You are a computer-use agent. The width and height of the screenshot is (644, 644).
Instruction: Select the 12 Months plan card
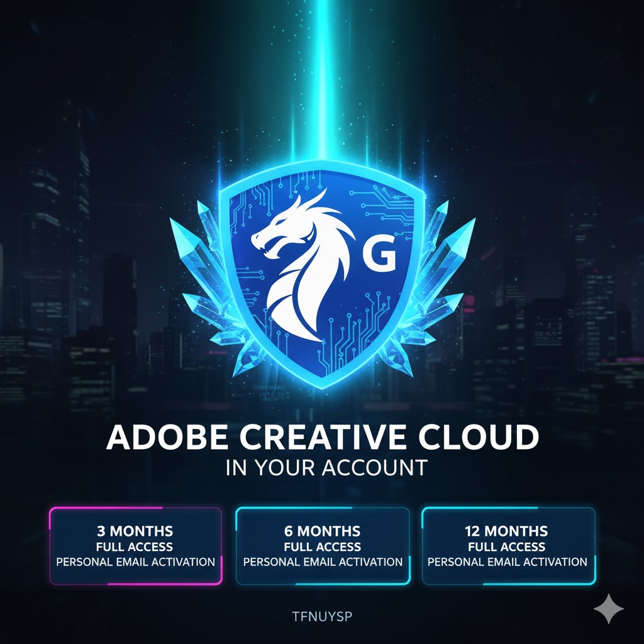(x=508, y=546)
